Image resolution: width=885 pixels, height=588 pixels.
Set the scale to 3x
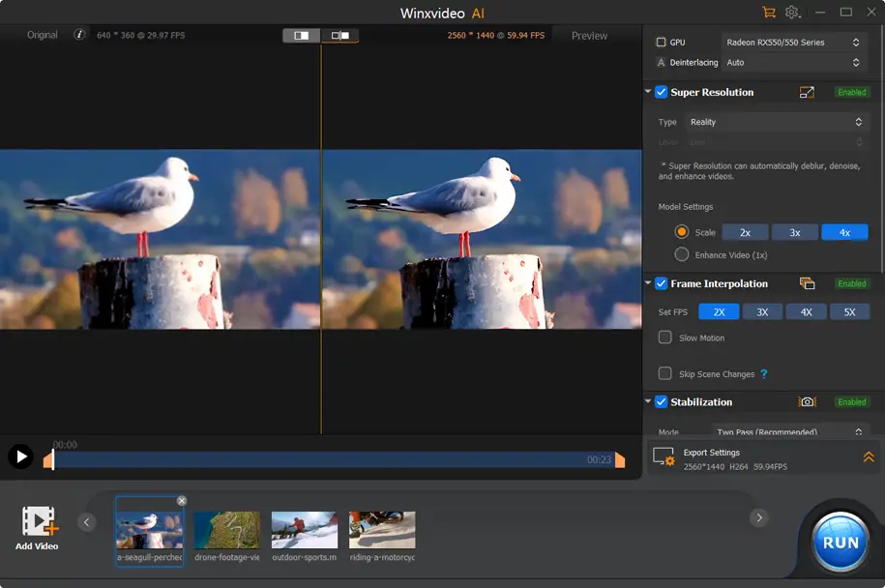795,233
